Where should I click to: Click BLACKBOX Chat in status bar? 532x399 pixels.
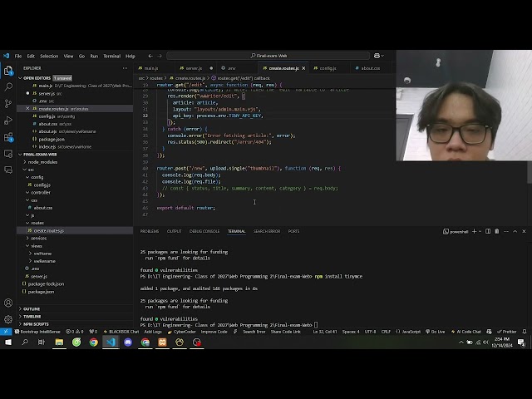click(x=121, y=332)
